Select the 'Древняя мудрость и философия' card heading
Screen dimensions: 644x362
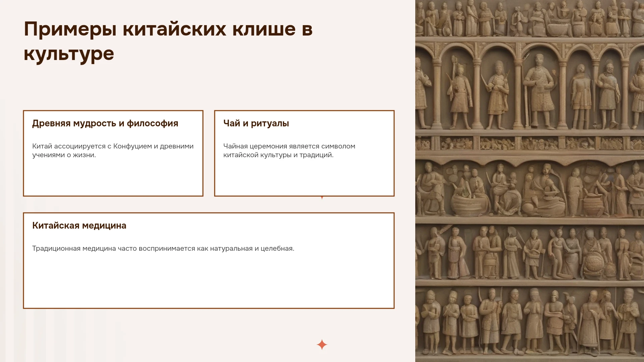[105, 123]
